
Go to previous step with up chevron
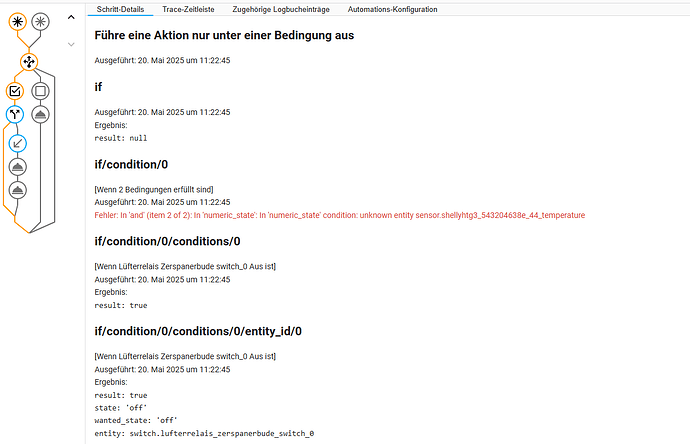pyautogui.click(x=70, y=18)
